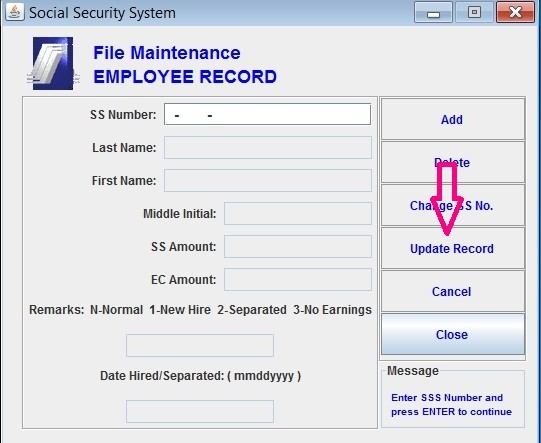The width and height of the screenshot is (541, 443).
Task: Focus the SS Number input field
Action: point(268,114)
